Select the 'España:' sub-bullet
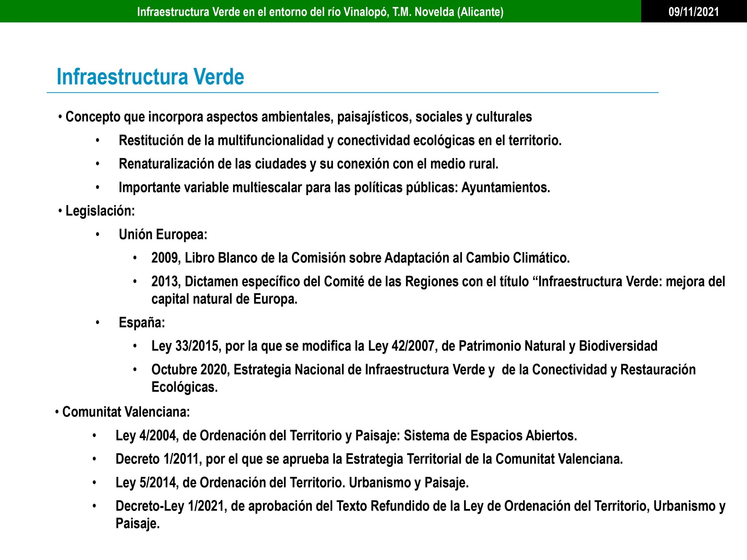Viewport: 747px width, 560px height. (142, 322)
